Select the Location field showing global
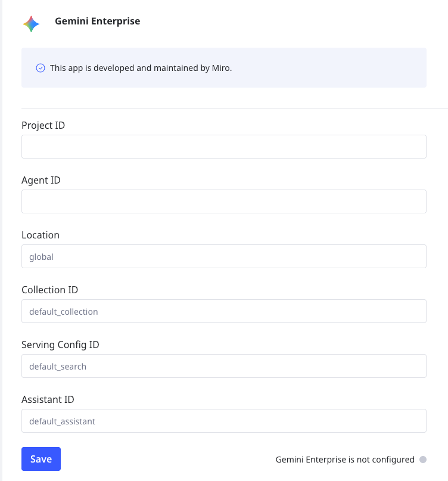Image resolution: width=448 pixels, height=481 pixels. [x=223, y=256]
